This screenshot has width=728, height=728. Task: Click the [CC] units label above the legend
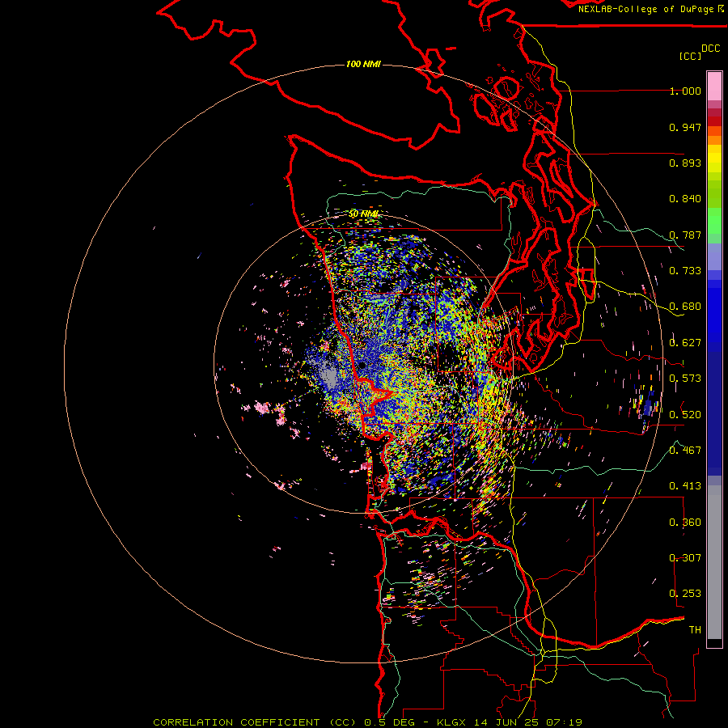point(690,56)
